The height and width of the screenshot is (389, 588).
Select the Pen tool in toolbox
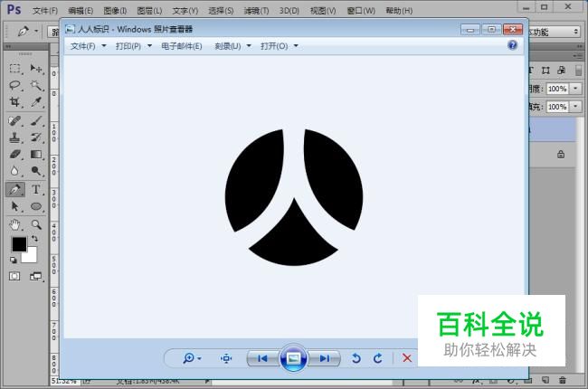[x=15, y=189]
